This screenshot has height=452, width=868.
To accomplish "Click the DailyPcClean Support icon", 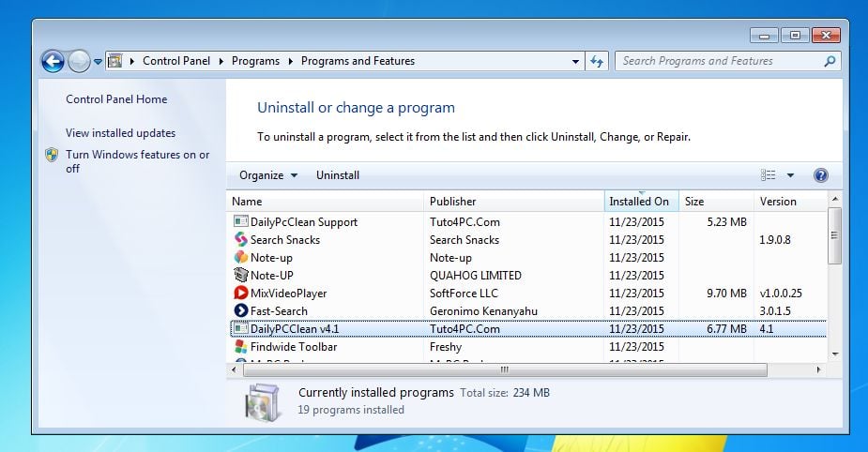I will coord(240,221).
